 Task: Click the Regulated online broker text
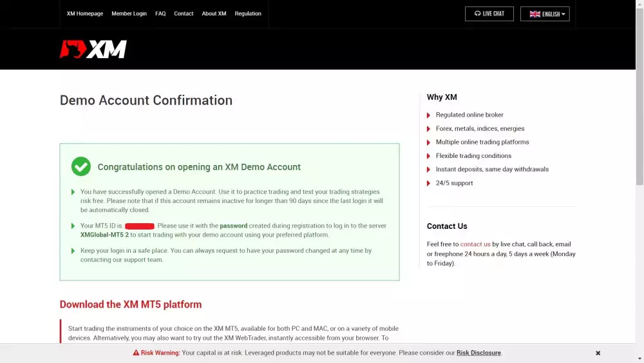click(x=469, y=115)
